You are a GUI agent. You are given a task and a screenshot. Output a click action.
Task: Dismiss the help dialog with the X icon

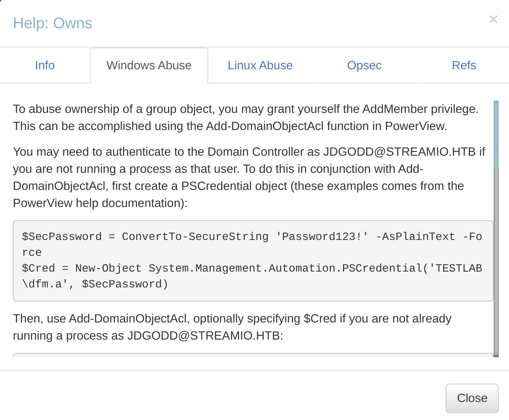(493, 19)
